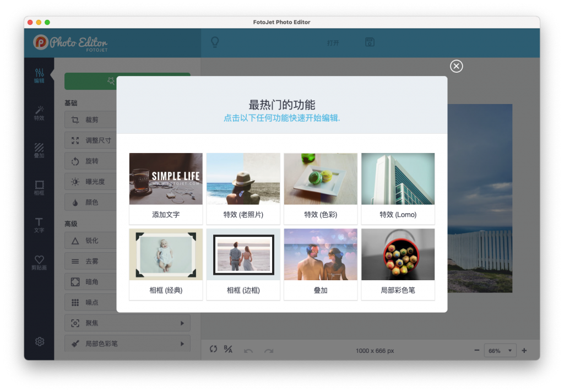Open the 文字 sidebar tab

pyautogui.click(x=39, y=225)
